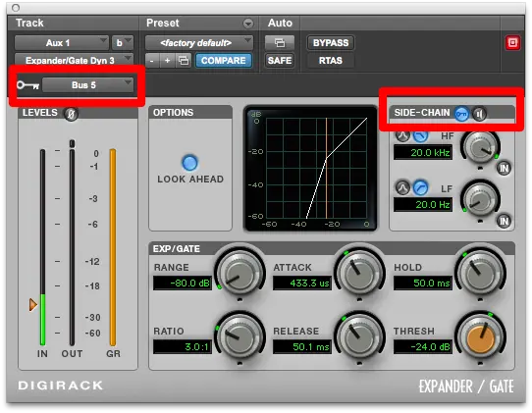
Task: Open the Expander/Gate Dyn 3 plug-in selector
Action: (x=74, y=60)
